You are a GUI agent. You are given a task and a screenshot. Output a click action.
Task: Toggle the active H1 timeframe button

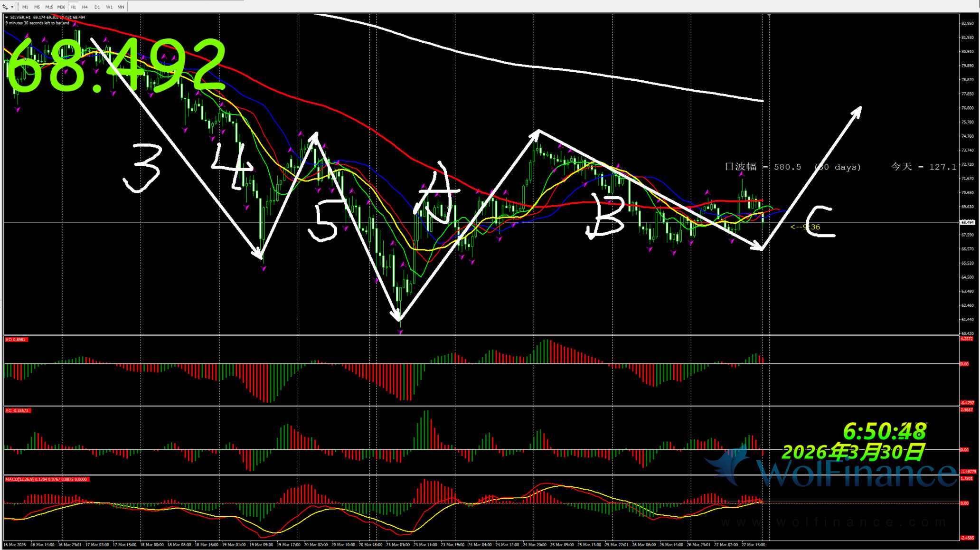click(x=73, y=7)
